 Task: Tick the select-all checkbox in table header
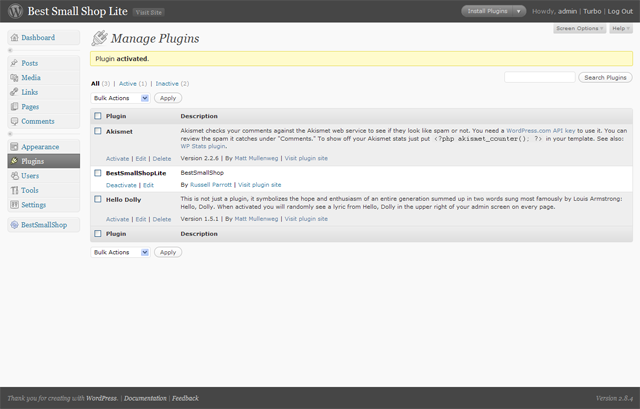click(98, 116)
